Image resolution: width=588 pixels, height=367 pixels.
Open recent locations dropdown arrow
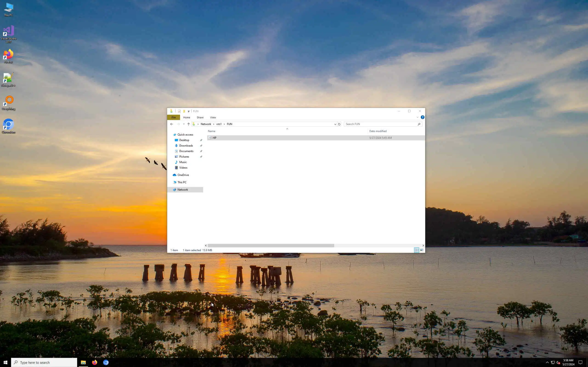[x=184, y=124]
